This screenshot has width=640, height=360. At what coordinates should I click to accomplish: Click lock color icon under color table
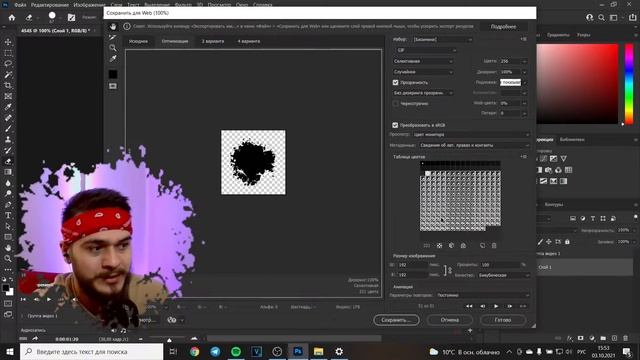[x=463, y=246]
